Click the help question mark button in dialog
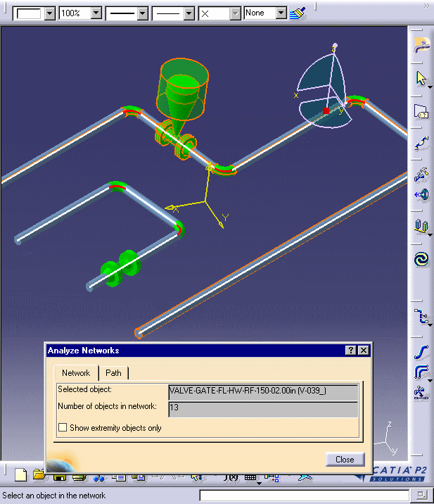This screenshot has width=434, height=504. pos(350,351)
